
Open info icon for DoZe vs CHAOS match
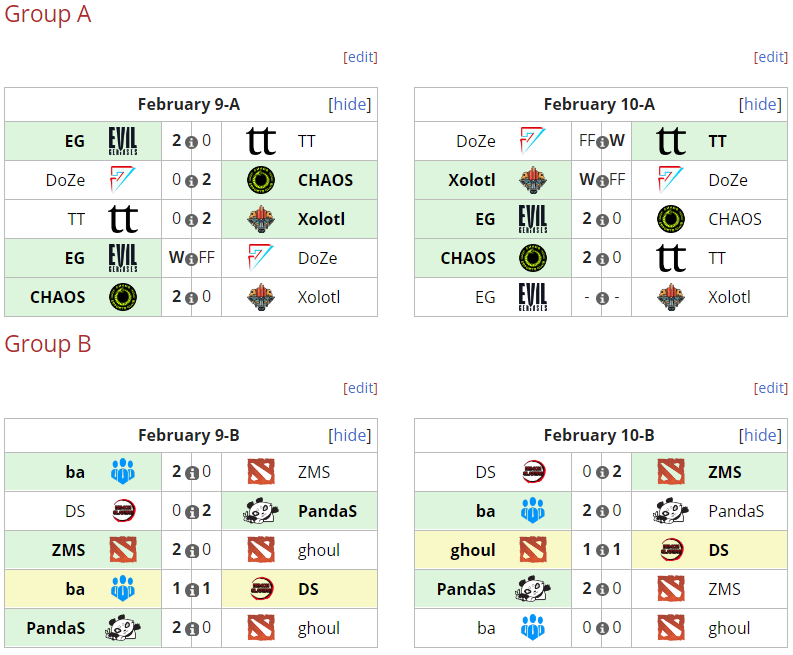191,181
